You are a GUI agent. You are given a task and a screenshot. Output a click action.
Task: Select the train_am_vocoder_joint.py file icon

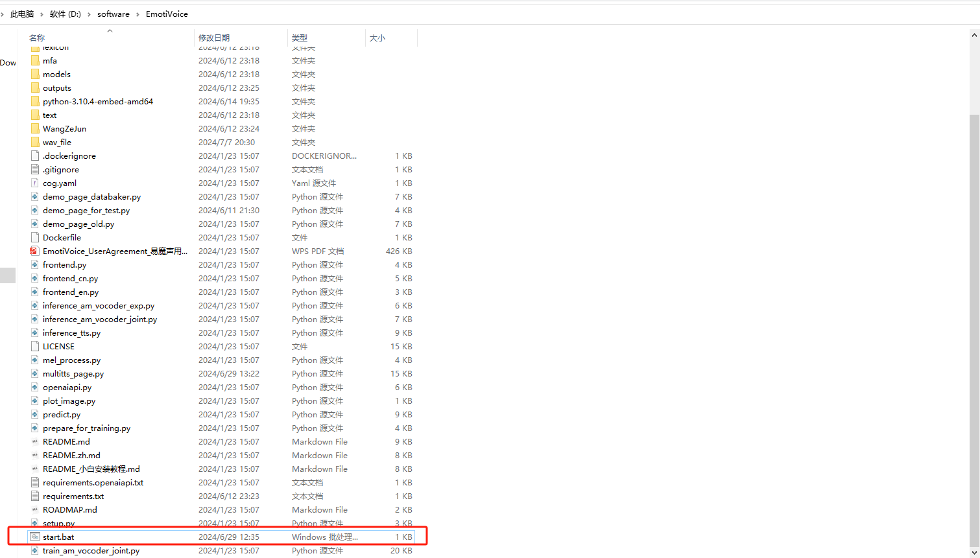click(35, 551)
